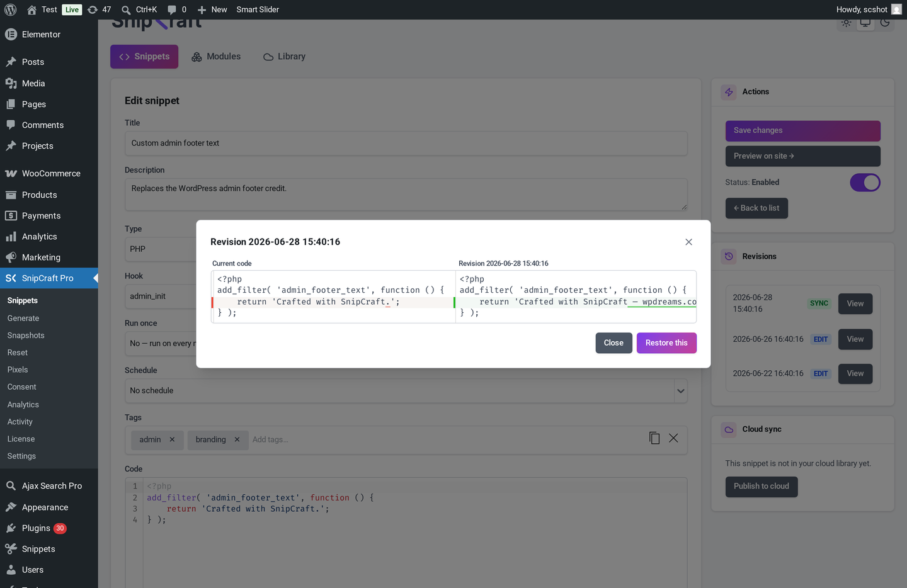Screen dimensions: 907x588
Task: Click the Title field Custom admin footer text
Action: point(406,144)
